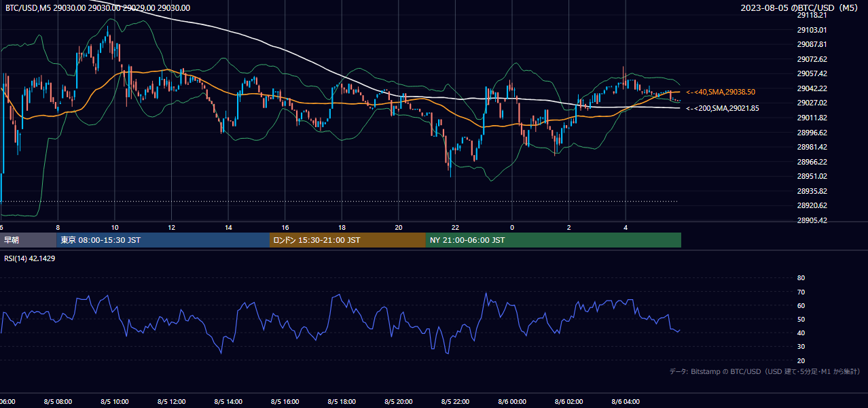Screen dimensions: 868x408
Task: Click the 8/6 04:00 date axis label
Action: click(x=626, y=402)
